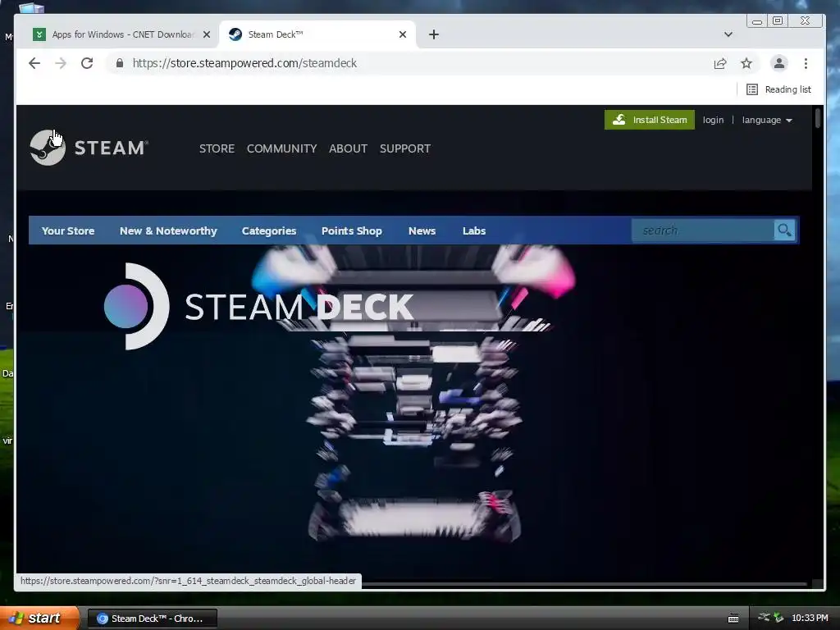This screenshot has width=840, height=630.
Task: Open on-screen keyboard tray icon
Action: [x=733, y=619]
